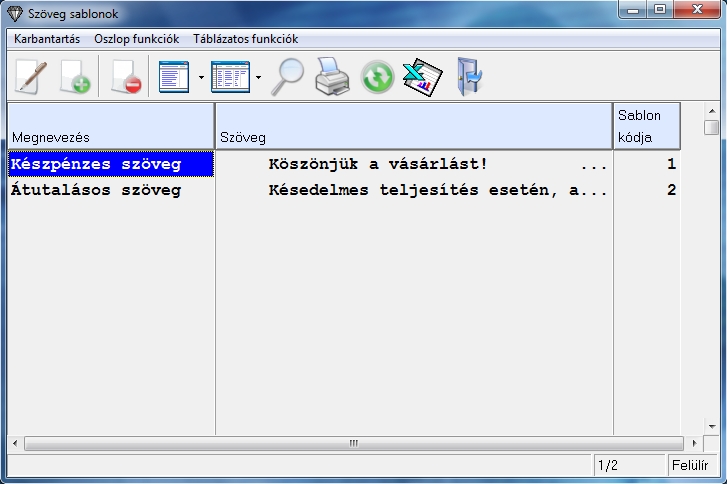Image resolution: width=727 pixels, height=484 pixels.
Task: Open search with the magnifier icon
Action: pos(288,77)
